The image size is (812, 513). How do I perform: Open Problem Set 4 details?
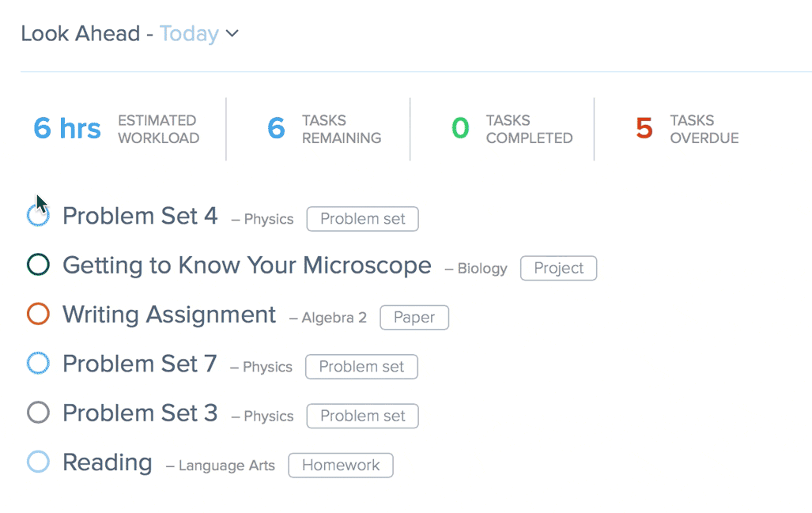140,216
